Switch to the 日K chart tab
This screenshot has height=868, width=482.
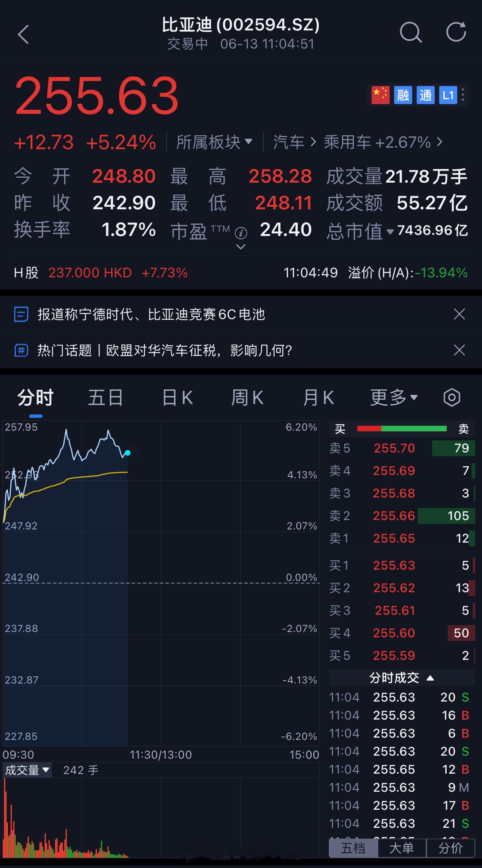pyautogui.click(x=178, y=398)
